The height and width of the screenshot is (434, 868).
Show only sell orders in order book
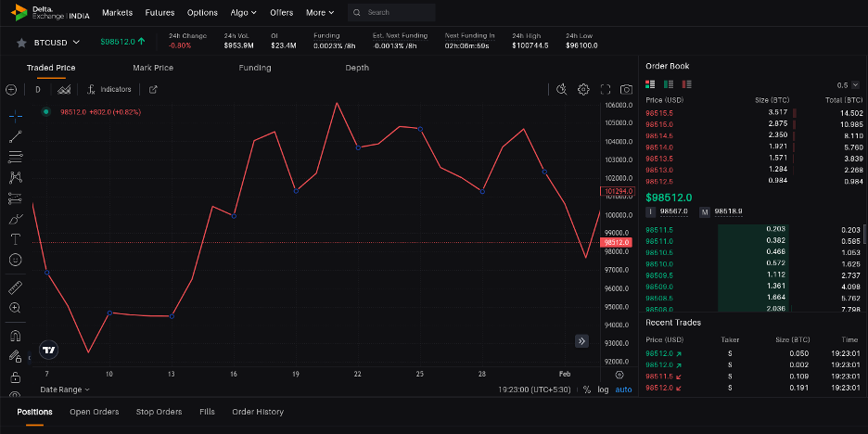click(685, 84)
